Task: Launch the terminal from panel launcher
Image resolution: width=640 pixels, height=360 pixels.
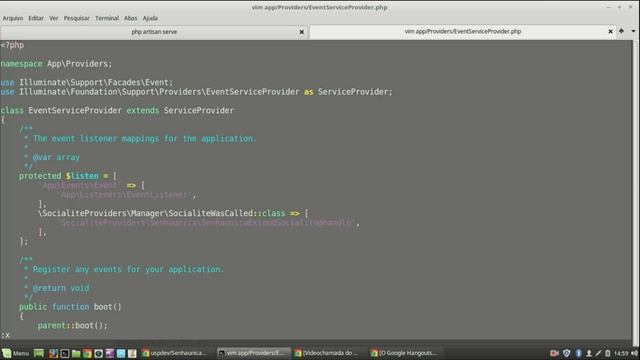Action: [64, 353]
